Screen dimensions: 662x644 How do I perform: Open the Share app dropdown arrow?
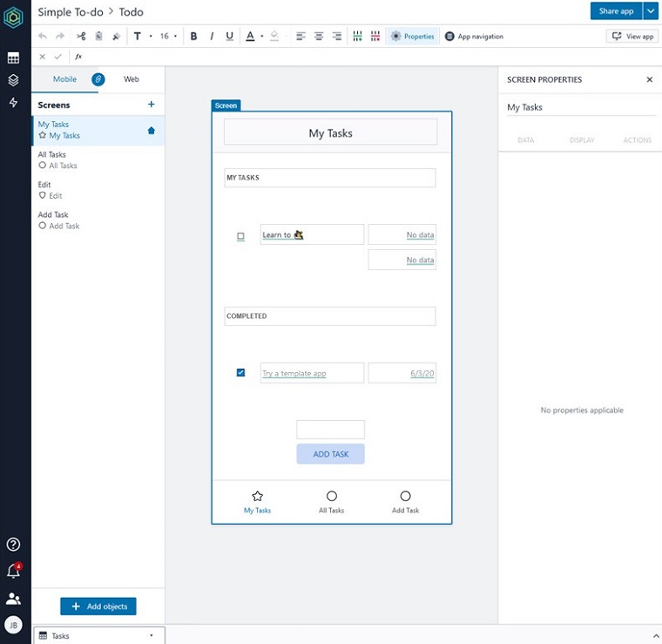point(651,11)
